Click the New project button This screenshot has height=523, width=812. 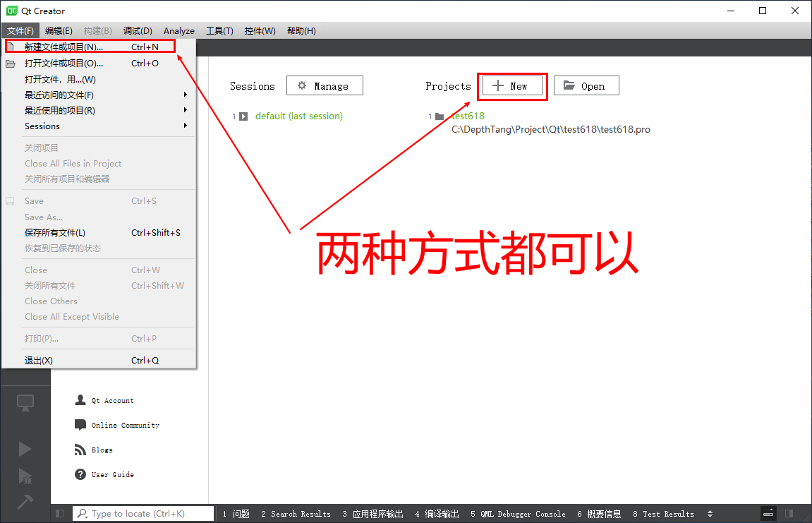tap(512, 85)
